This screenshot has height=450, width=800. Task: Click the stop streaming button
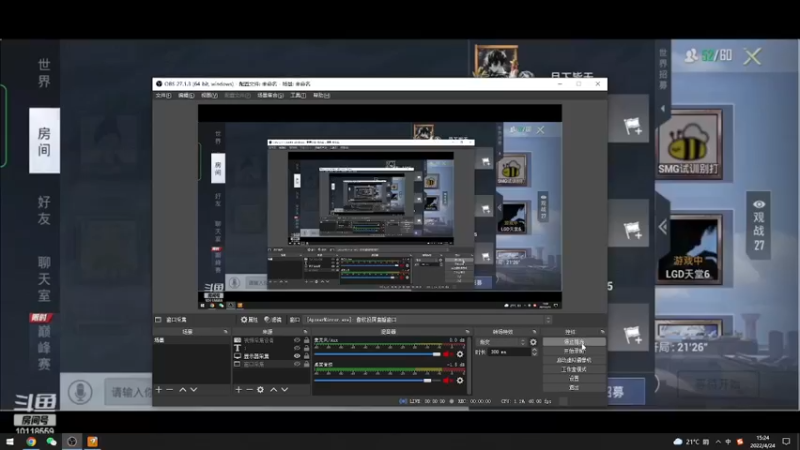574,342
